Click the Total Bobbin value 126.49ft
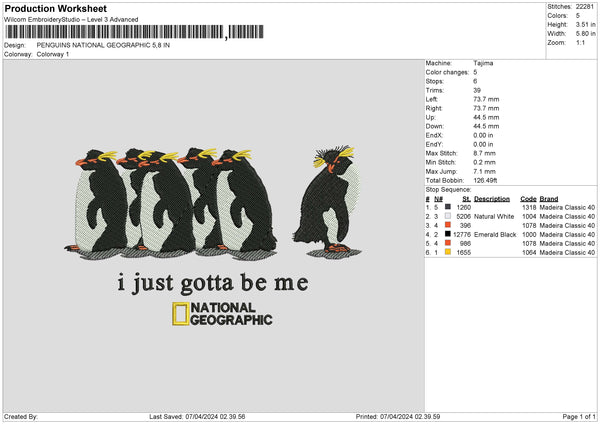Viewport: 600px width, 424px height. [x=488, y=180]
